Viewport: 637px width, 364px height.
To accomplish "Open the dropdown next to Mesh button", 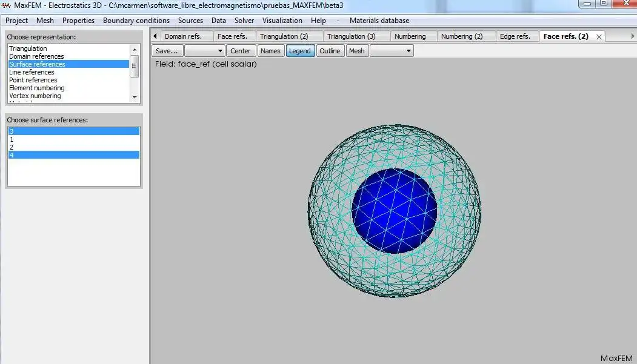I will (392, 51).
